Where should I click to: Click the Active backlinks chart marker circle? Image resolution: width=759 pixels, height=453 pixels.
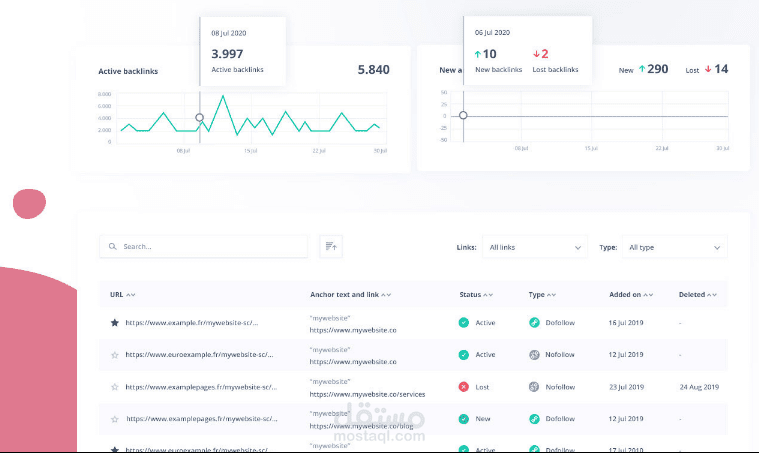click(x=199, y=117)
